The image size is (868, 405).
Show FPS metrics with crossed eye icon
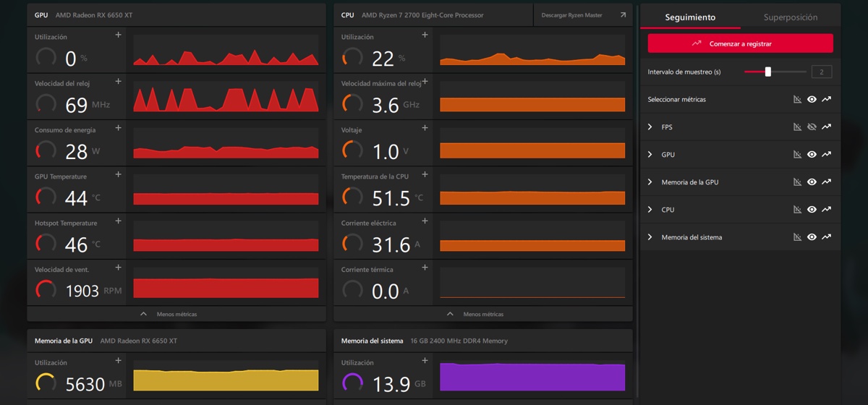812,127
